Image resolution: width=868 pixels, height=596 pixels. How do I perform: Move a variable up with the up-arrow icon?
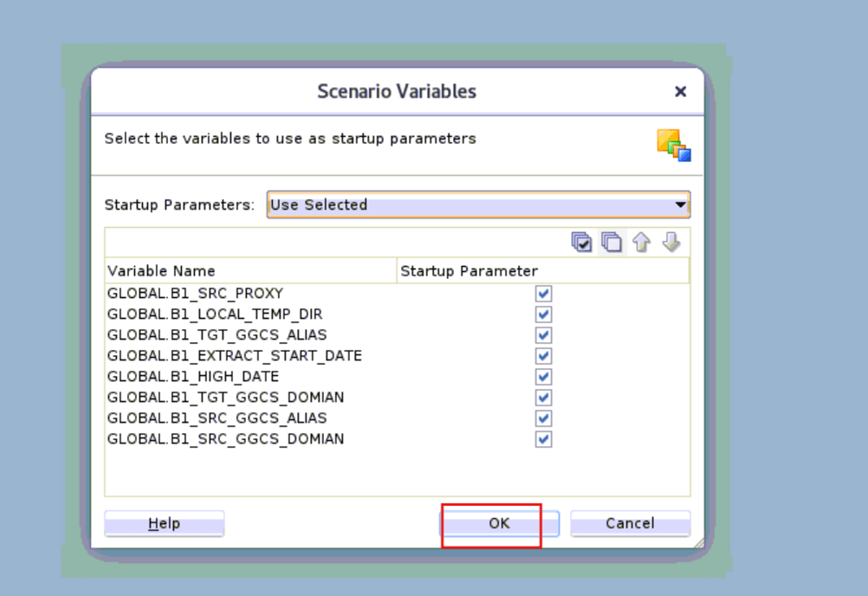[641, 242]
